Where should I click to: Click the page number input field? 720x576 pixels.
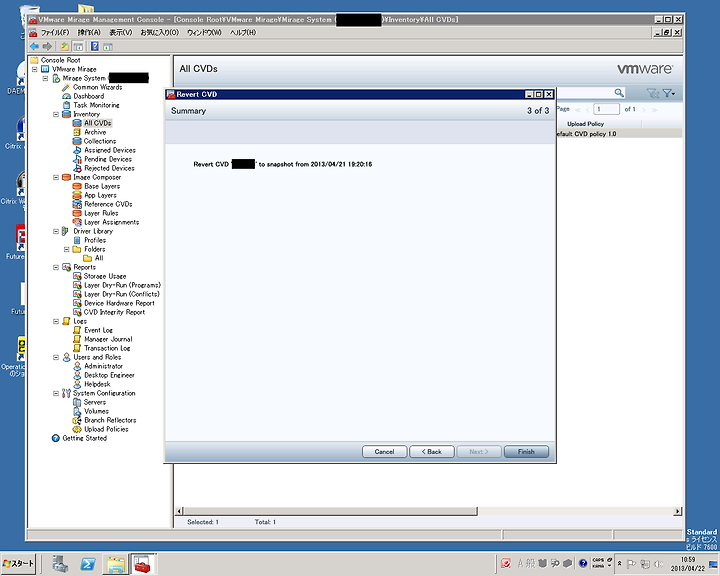click(x=606, y=109)
